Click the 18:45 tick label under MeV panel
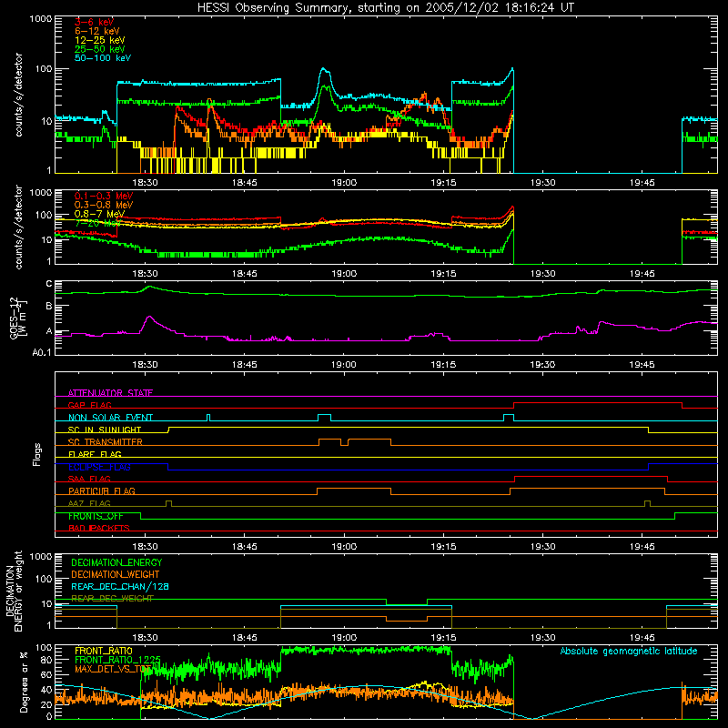The image size is (728, 728). tap(245, 274)
